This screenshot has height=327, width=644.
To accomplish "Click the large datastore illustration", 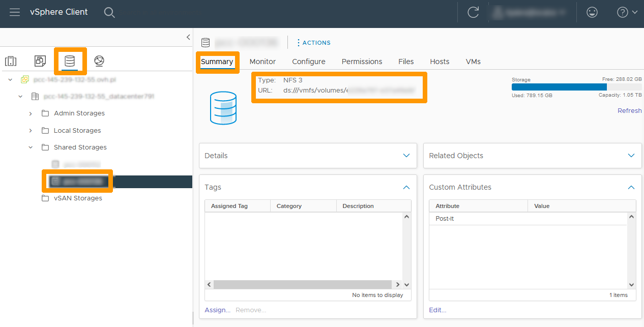I will click(x=223, y=108).
